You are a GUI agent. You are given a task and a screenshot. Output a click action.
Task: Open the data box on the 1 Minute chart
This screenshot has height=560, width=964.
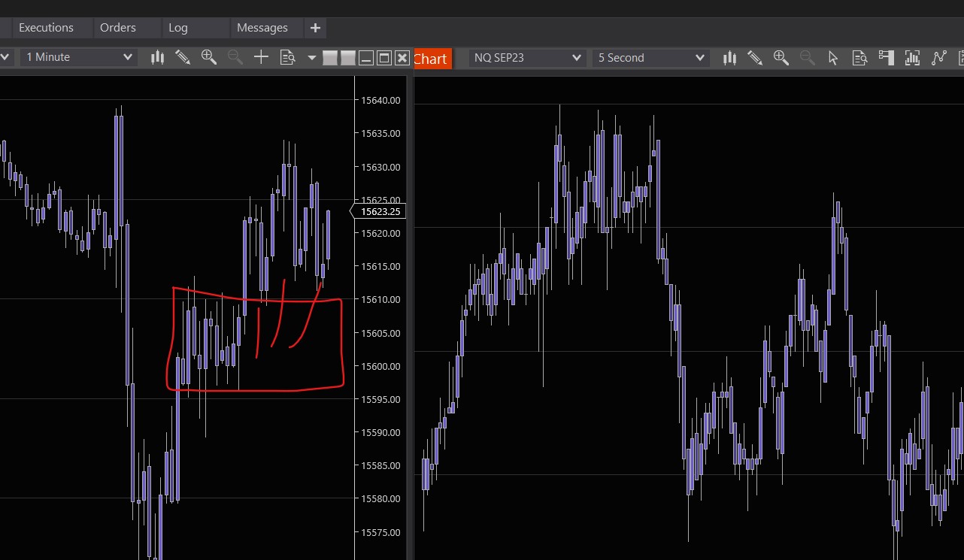pos(287,57)
